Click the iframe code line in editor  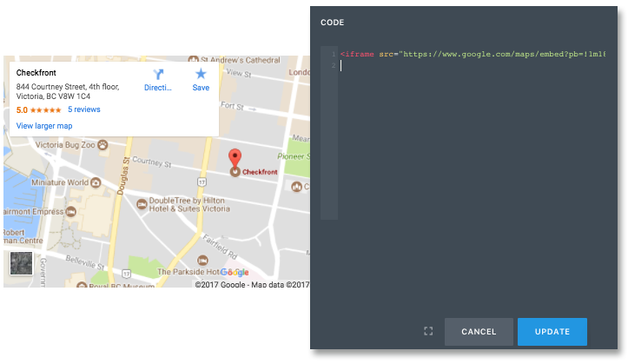473,54
